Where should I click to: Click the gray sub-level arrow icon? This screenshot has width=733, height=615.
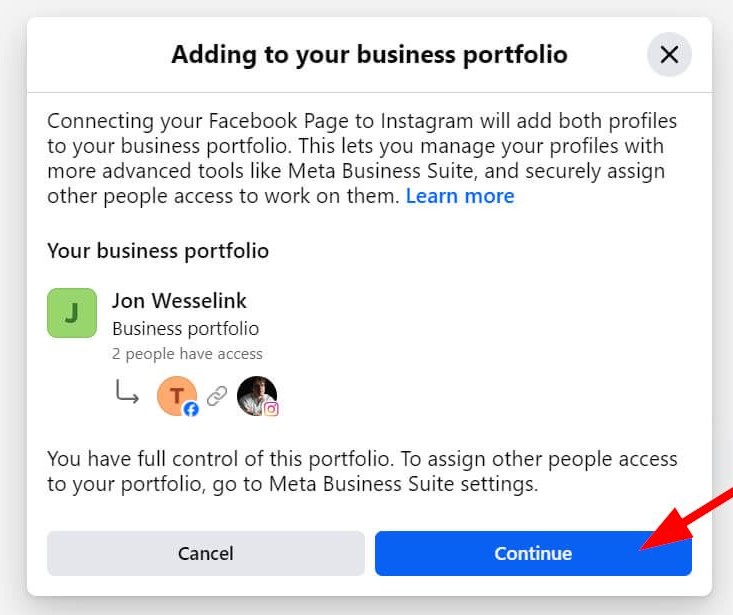[127, 393]
